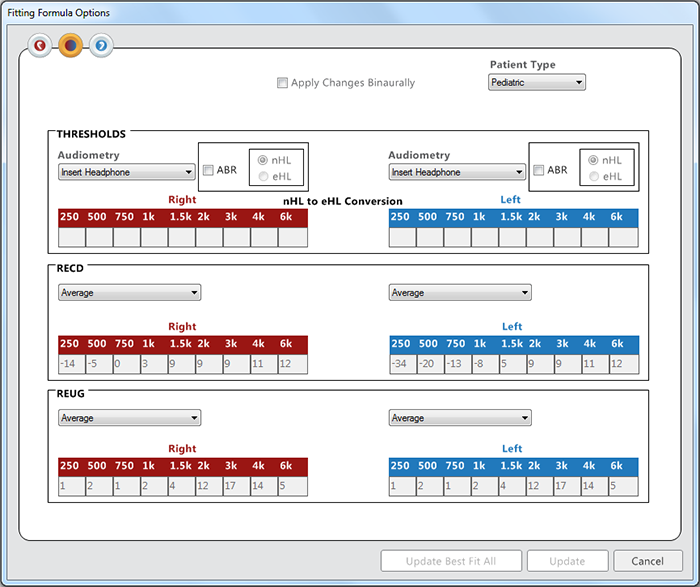
Task: Enable the right ear ABR checkbox
Action: tap(208, 170)
